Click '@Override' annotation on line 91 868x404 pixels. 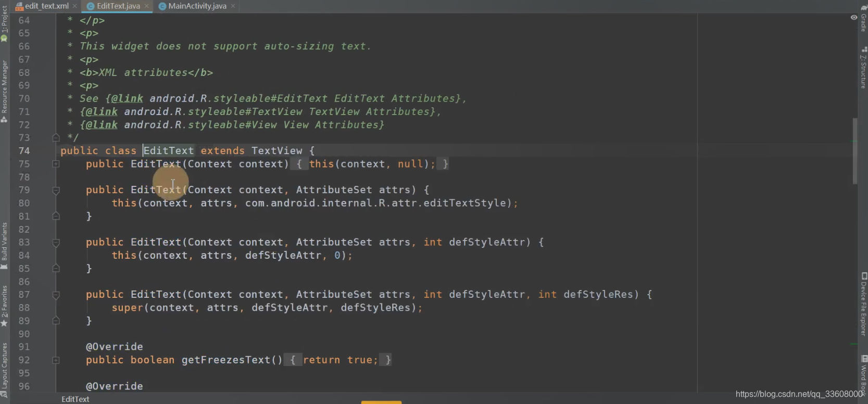(114, 347)
